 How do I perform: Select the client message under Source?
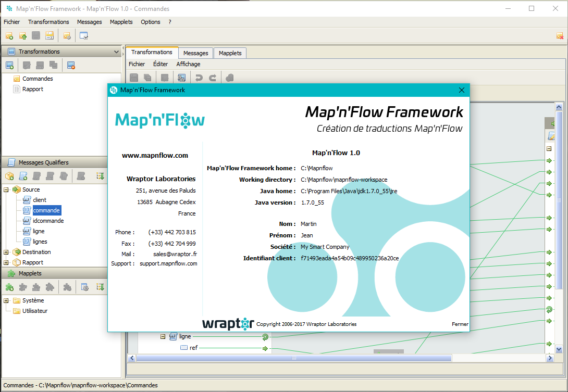click(x=40, y=200)
